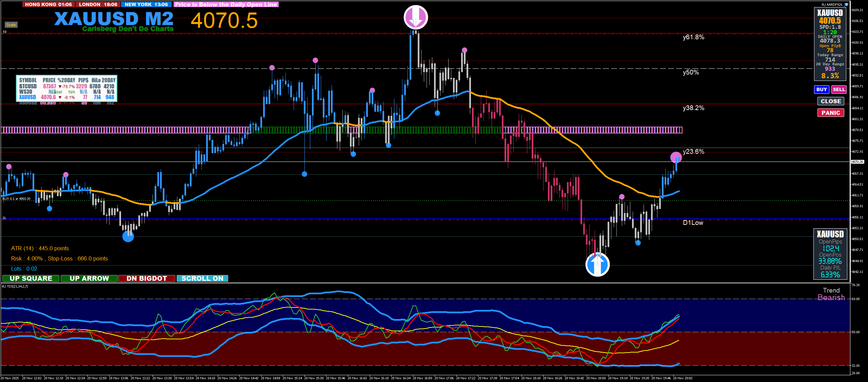Click the graduation cap expert advisor icon
Image resolution: width=868 pixels, height=382 pixels.
click(x=846, y=5)
